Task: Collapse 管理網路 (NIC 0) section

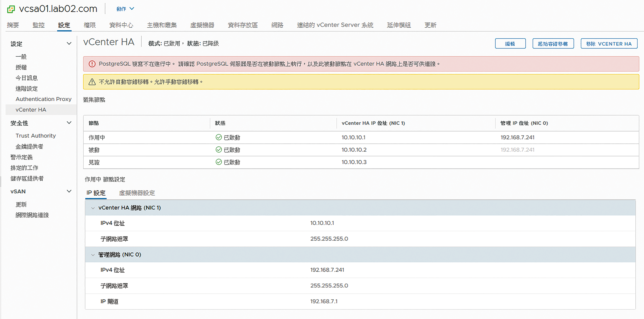Action: [93, 255]
